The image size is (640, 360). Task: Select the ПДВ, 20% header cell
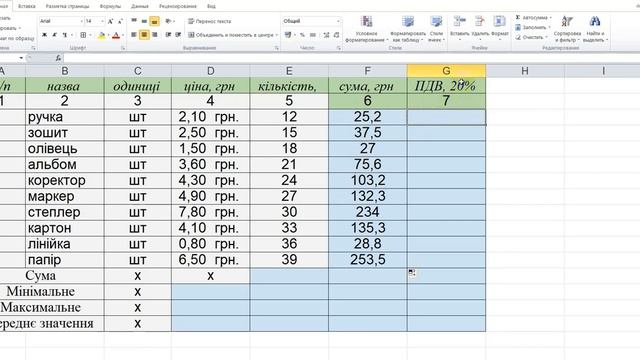coord(446,86)
